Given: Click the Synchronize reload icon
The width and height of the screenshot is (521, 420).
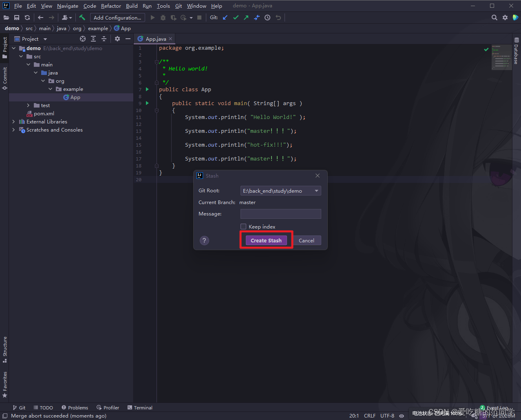Looking at the screenshot, I should point(27,18).
